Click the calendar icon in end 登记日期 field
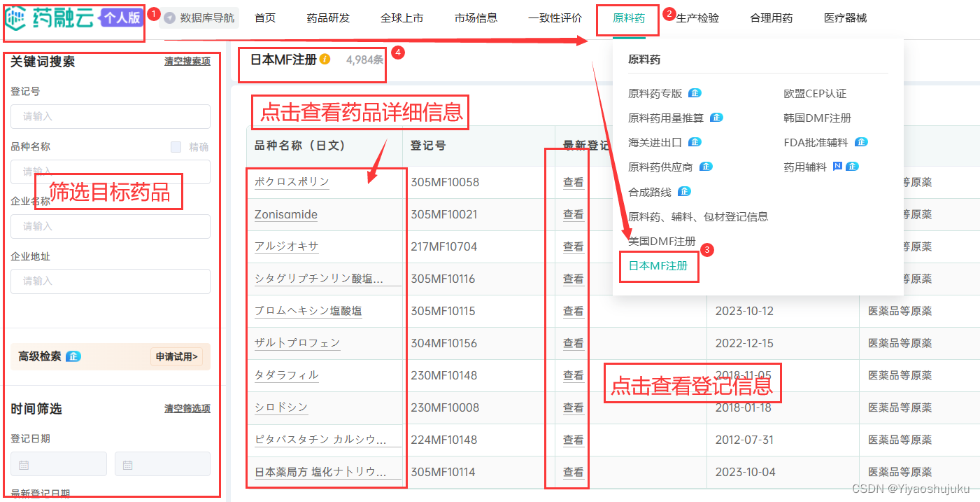Viewport: 980px width, 502px height. (x=128, y=464)
